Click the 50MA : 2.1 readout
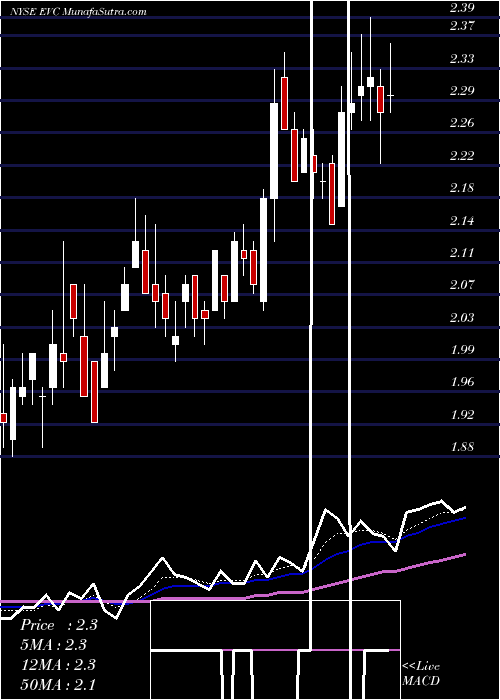The image size is (500, 700). point(58,685)
